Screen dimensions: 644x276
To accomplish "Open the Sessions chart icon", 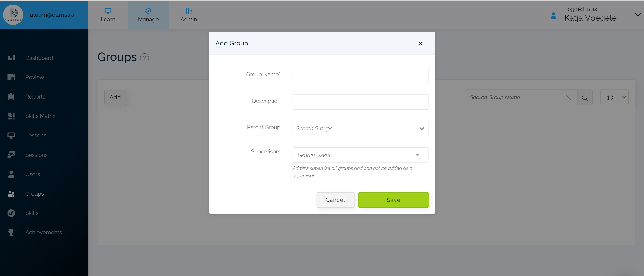I will click(11, 155).
